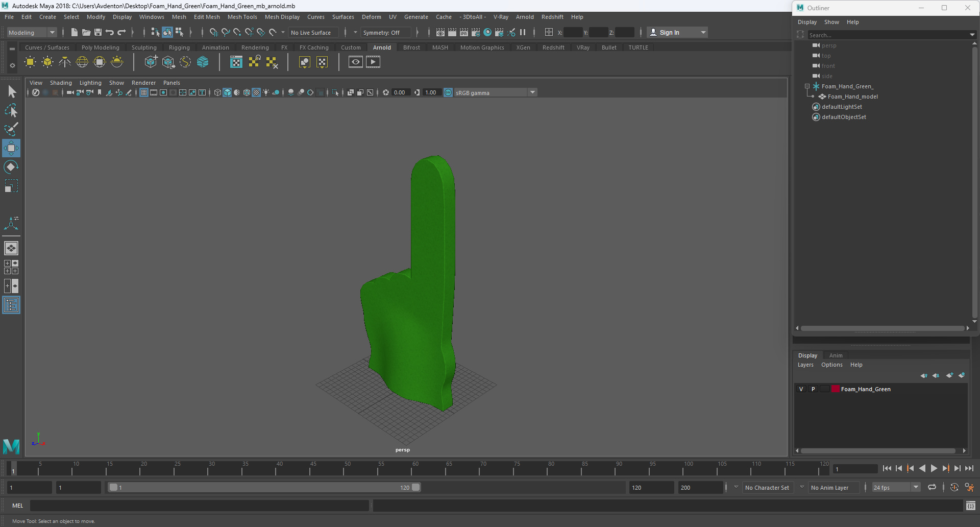Toggle the Outliner layout button in toolbox
The height and width of the screenshot is (527, 980).
click(11, 305)
